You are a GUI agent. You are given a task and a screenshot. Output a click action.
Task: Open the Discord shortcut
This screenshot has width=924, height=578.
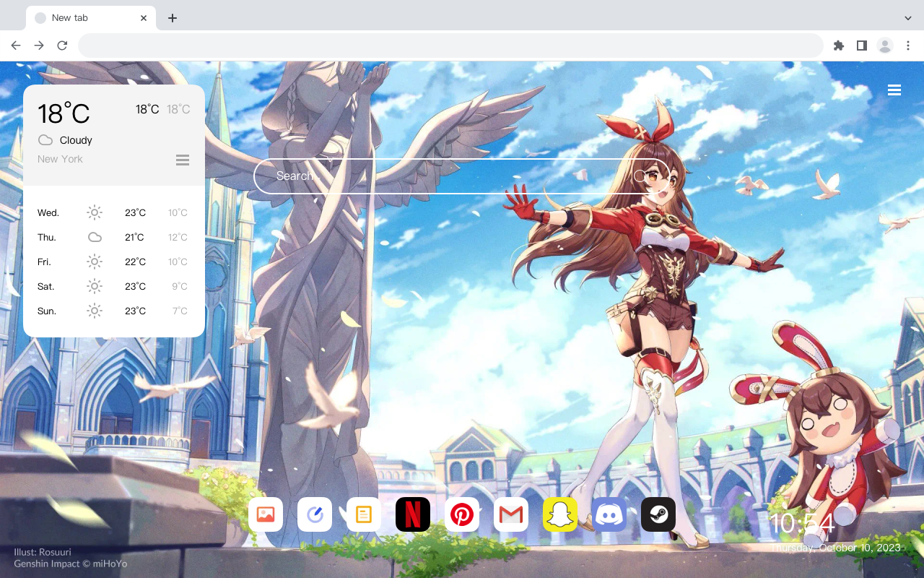(x=609, y=514)
